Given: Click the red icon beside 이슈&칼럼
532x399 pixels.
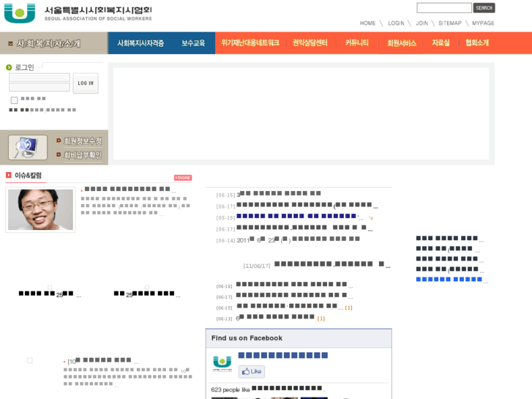Looking at the screenshot, I should [9, 175].
